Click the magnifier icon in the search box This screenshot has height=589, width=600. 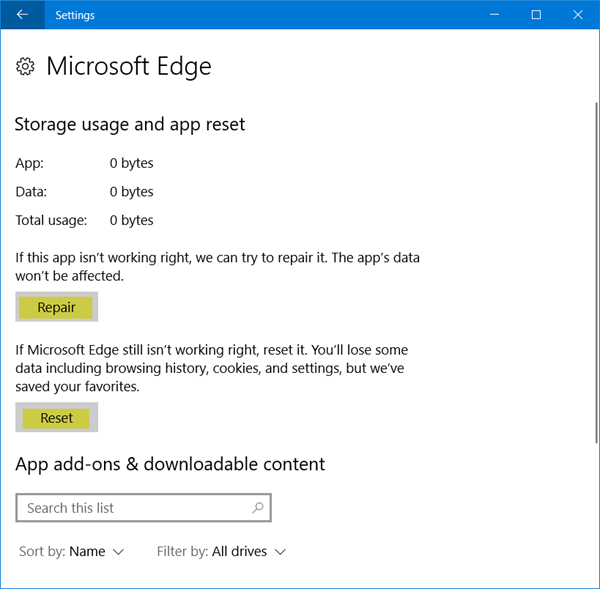(257, 508)
